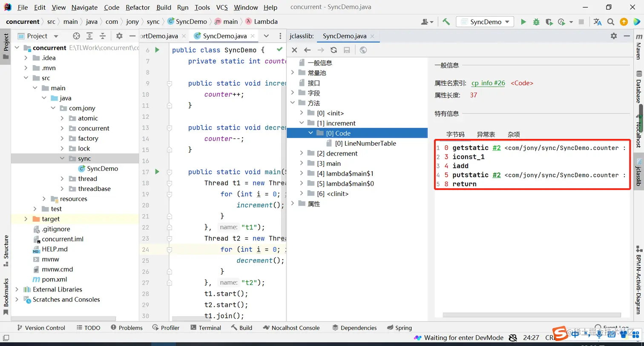The height and width of the screenshot is (346, 644).
Task: Run SyncDemo with coverage icon
Action: (x=549, y=22)
